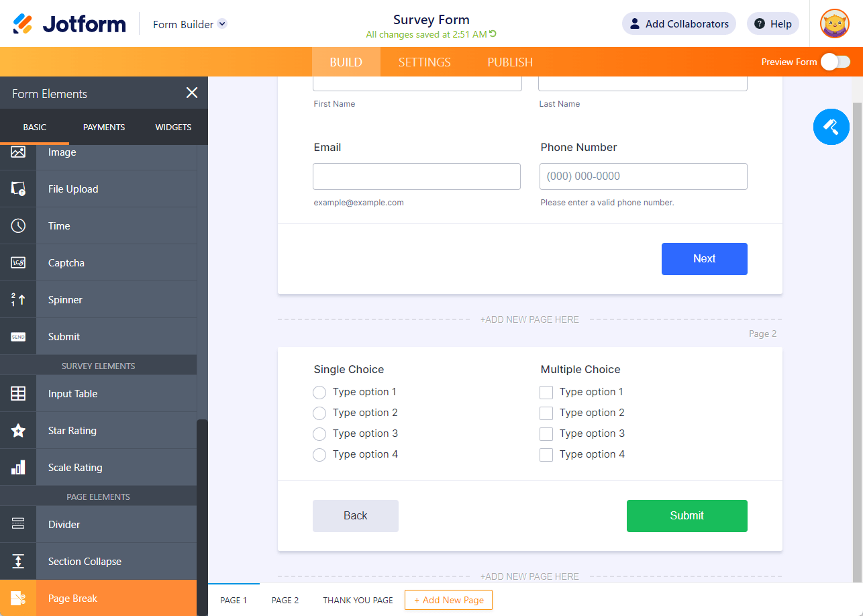Select Single Choice Type option 4
Image resolution: width=863 pixels, height=616 pixels.
point(319,455)
